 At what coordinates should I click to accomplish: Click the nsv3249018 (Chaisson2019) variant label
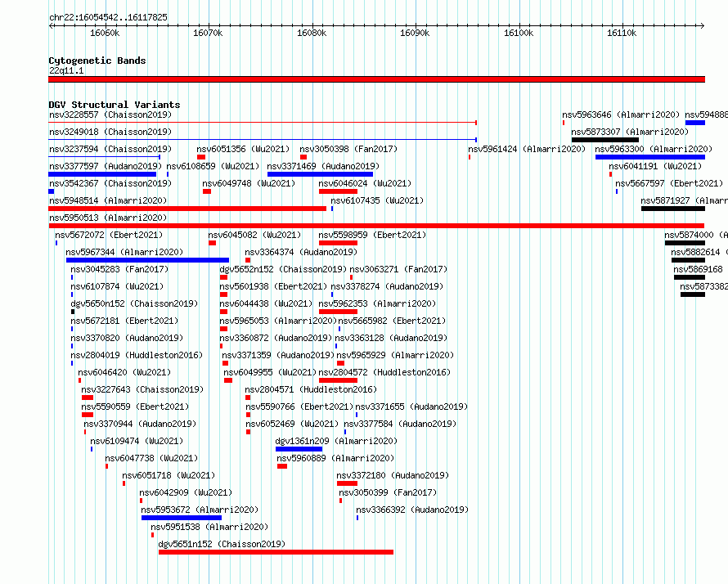point(110,132)
